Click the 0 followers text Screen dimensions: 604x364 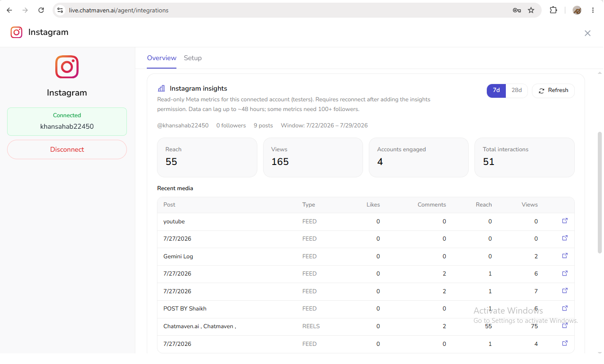[231, 126]
